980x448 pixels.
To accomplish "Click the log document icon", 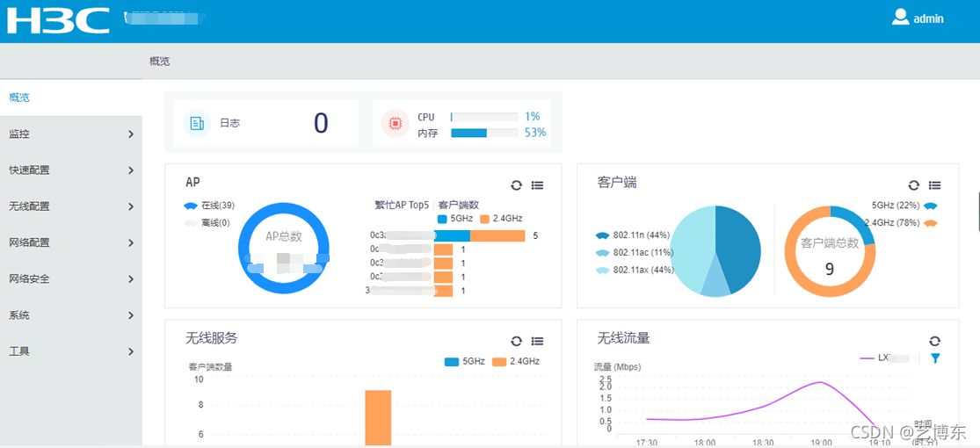I will pos(197,123).
